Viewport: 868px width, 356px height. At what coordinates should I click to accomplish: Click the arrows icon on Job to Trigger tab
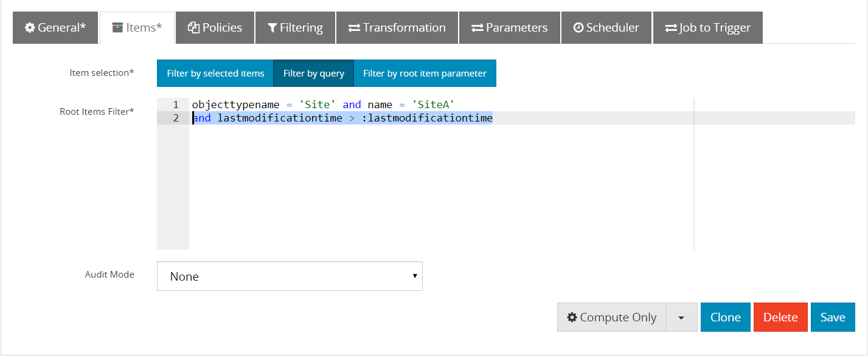click(x=671, y=28)
